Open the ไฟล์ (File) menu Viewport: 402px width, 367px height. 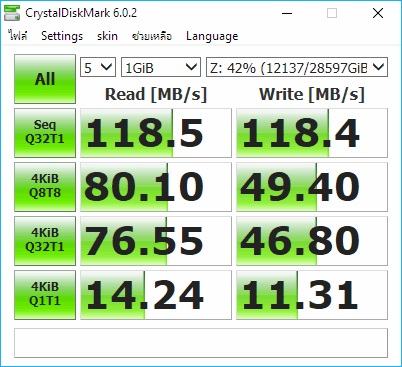click(18, 36)
